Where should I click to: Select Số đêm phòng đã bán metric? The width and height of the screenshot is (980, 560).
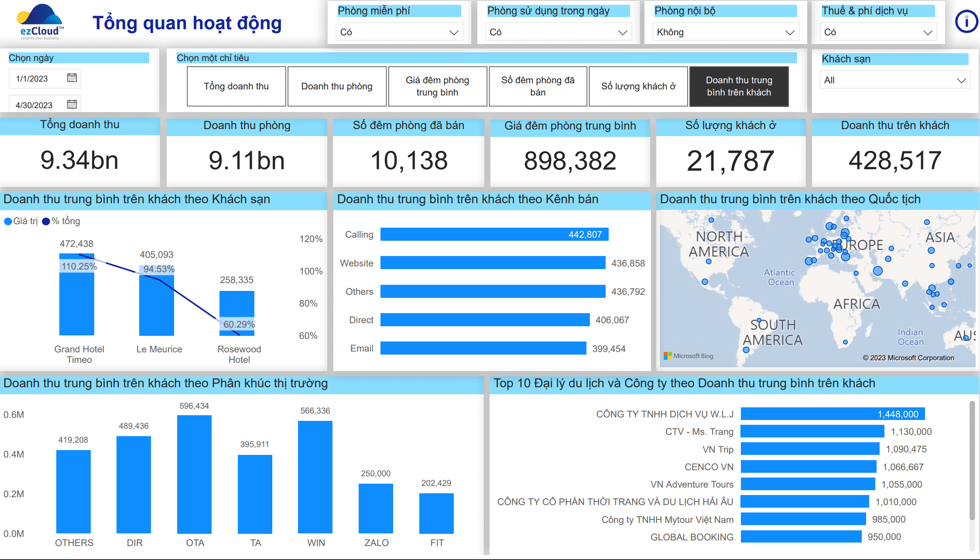[x=538, y=86]
